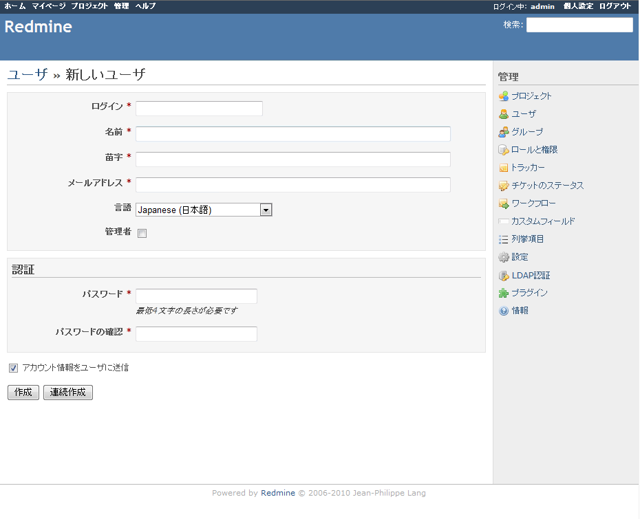Click the ロールと権限 sidebar icon

click(x=503, y=150)
